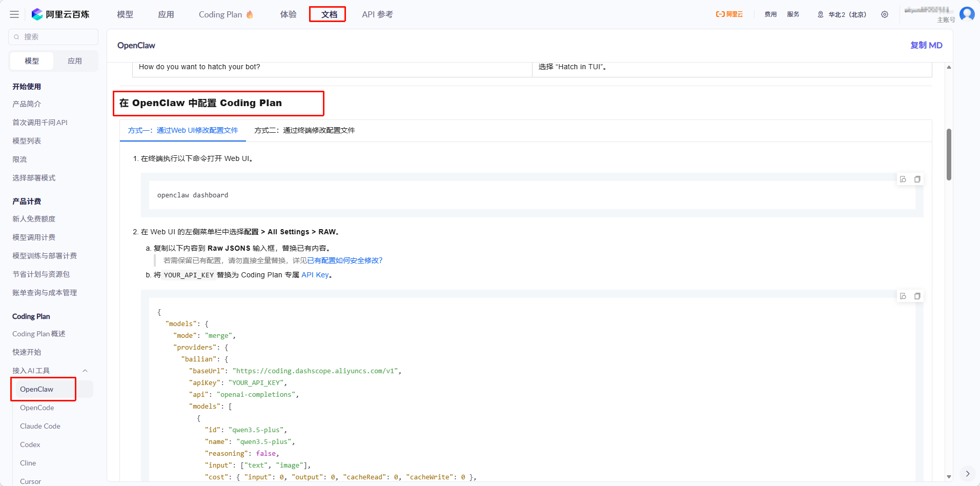The image size is (980, 486).
Task: Open the 已有配置如何安全修改? link
Action: (345, 260)
